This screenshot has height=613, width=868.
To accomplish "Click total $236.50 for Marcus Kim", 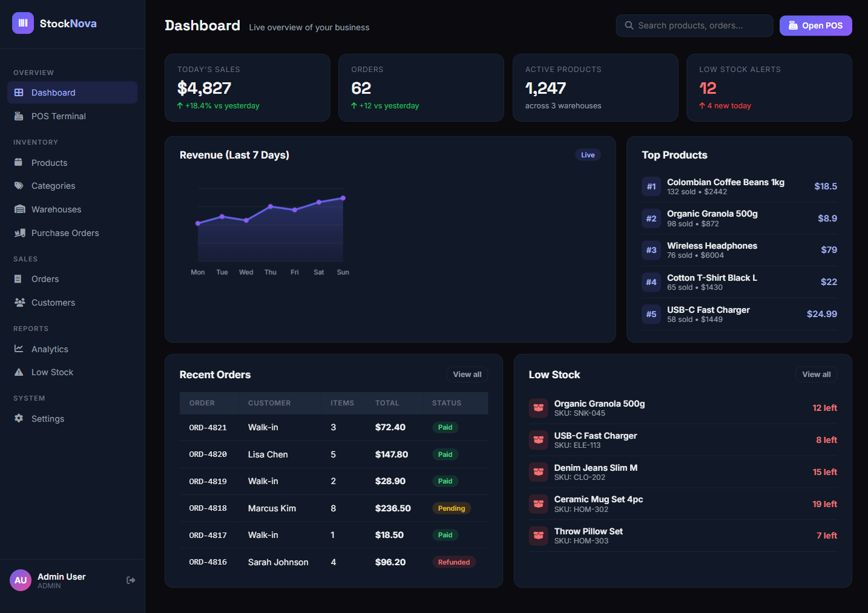I will [x=393, y=508].
